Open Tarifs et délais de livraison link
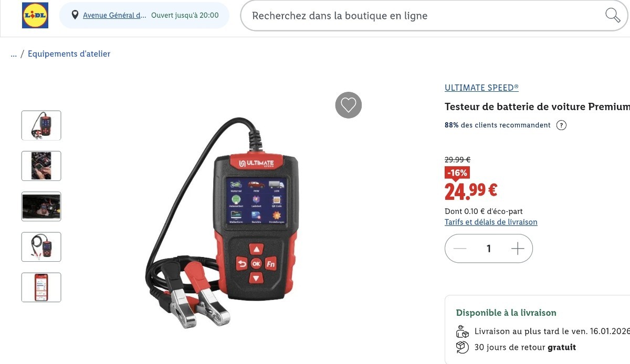This screenshot has width=630, height=364. (x=491, y=222)
